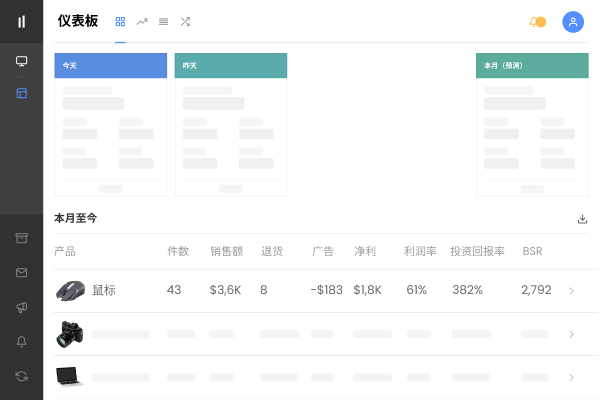Expand the camera product row chevron
Image resolution: width=600 pixels, height=400 pixels.
(x=571, y=334)
